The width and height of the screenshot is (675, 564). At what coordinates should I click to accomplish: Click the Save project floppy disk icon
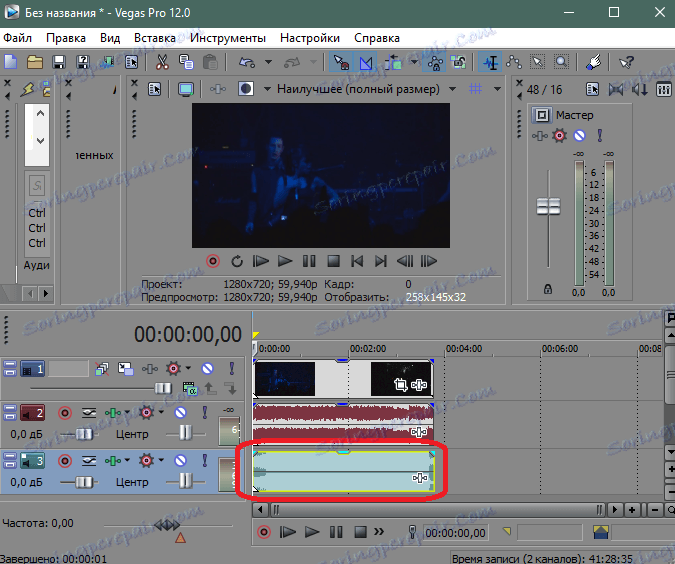pyautogui.click(x=59, y=62)
